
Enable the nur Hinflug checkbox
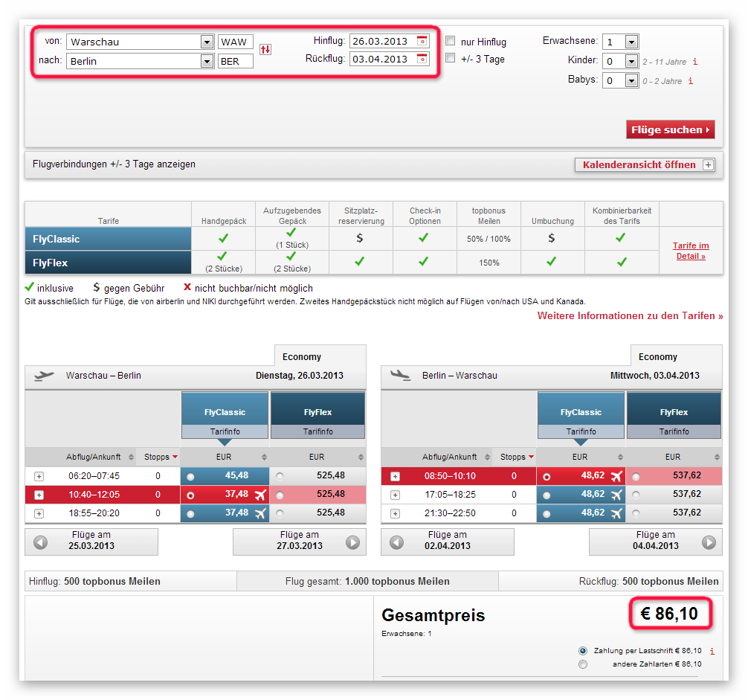point(450,41)
